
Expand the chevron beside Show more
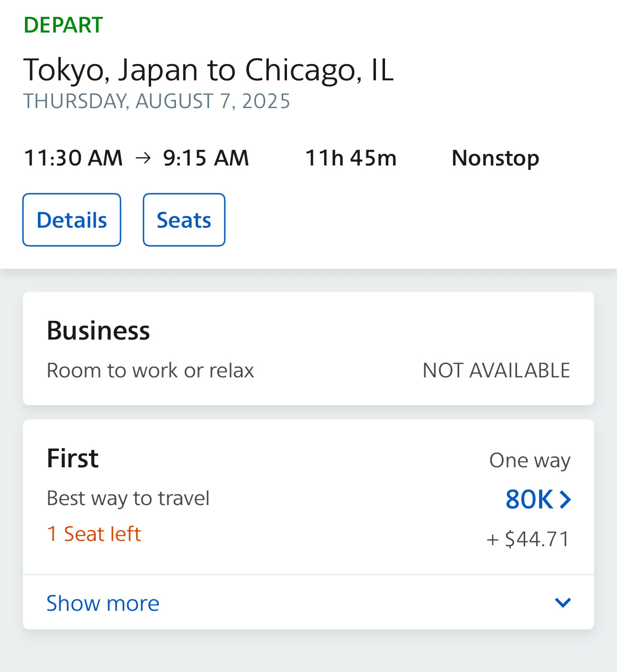(x=563, y=603)
